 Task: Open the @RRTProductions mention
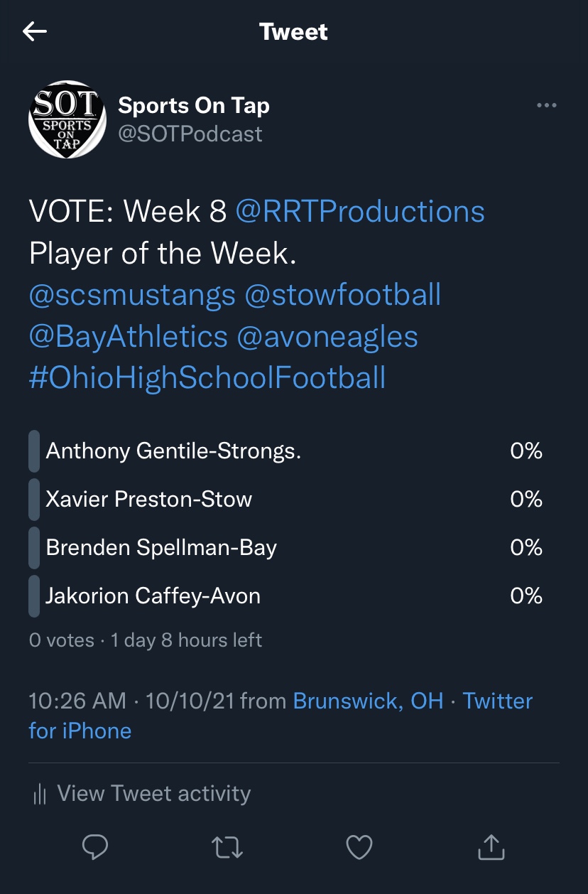(359, 212)
